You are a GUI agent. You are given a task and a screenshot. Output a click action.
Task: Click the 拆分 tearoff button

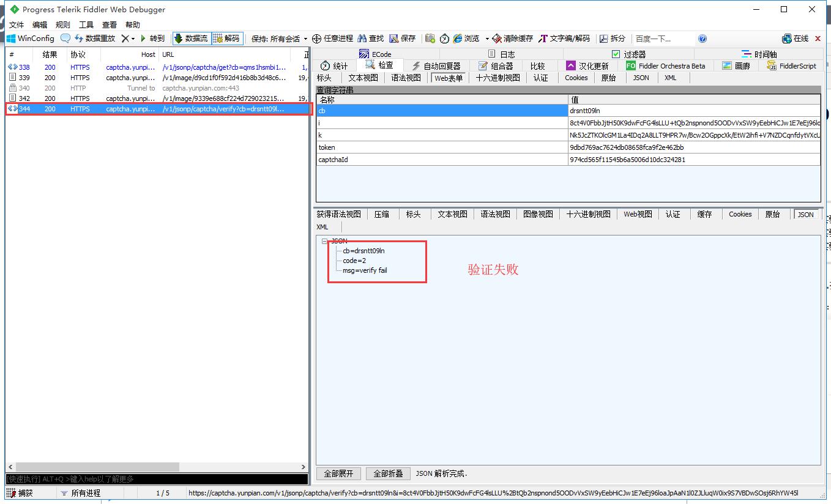[x=613, y=39]
